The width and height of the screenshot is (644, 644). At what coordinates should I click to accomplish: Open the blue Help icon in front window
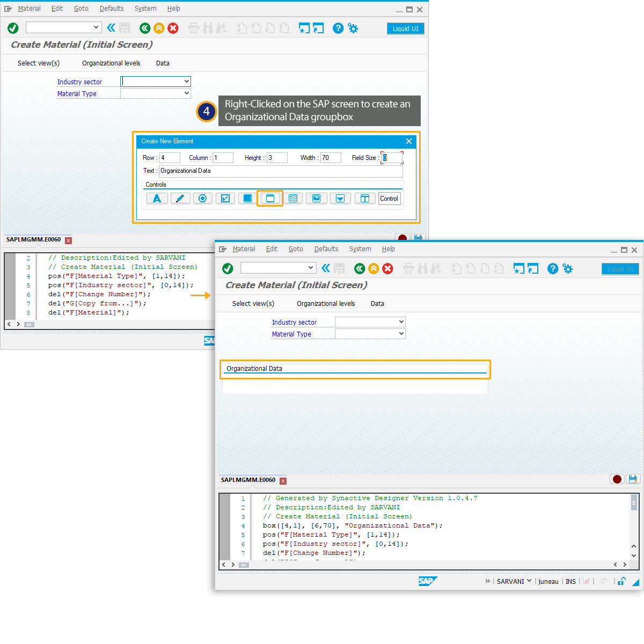pos(553,268)
